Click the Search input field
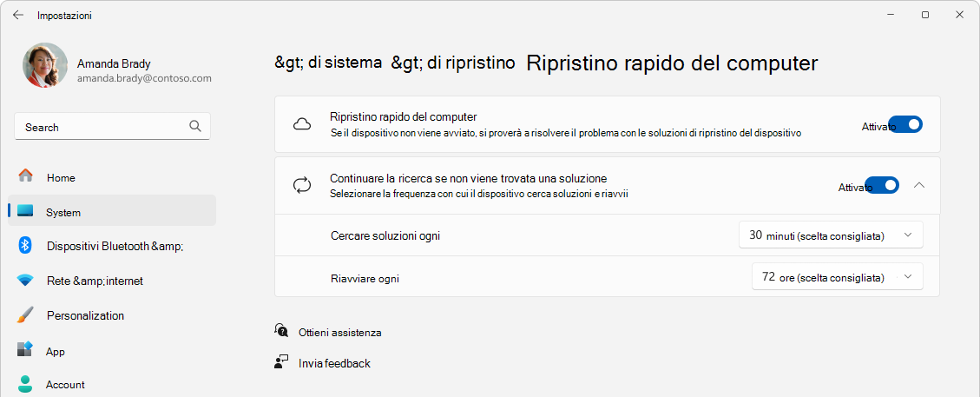Screen dimensions: 980x397 tap(100, 127)
